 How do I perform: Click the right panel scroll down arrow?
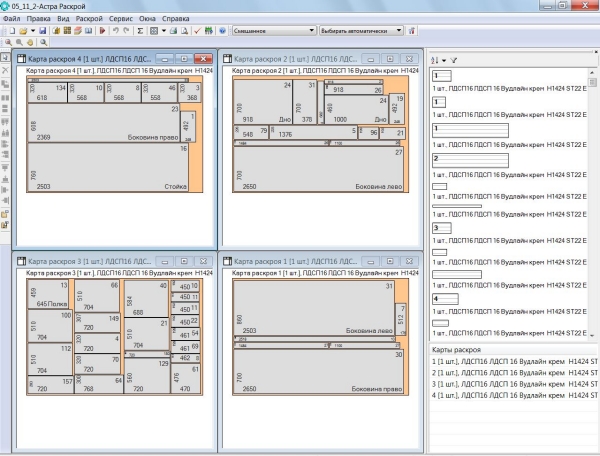coord(592,335)
